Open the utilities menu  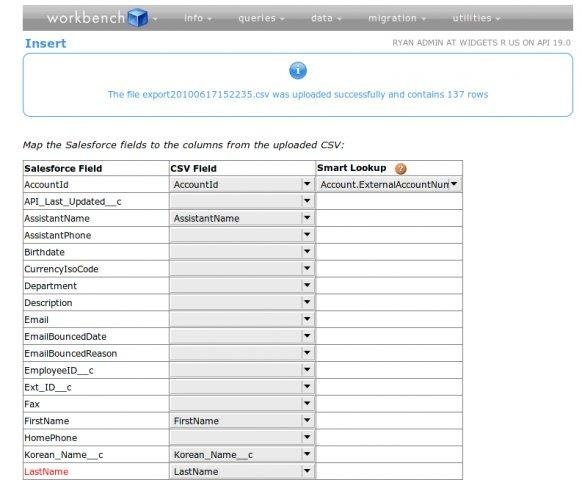[476, 18]
